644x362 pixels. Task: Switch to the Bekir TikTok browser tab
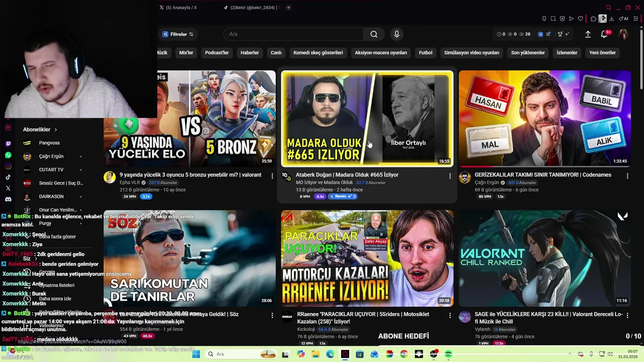tap(253, 8)
